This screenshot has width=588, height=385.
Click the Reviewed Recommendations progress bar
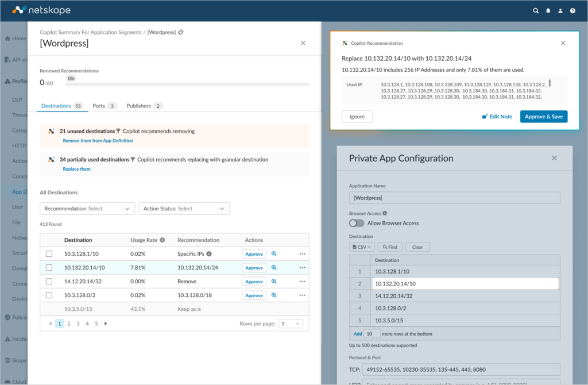click(x=187, y=84)
